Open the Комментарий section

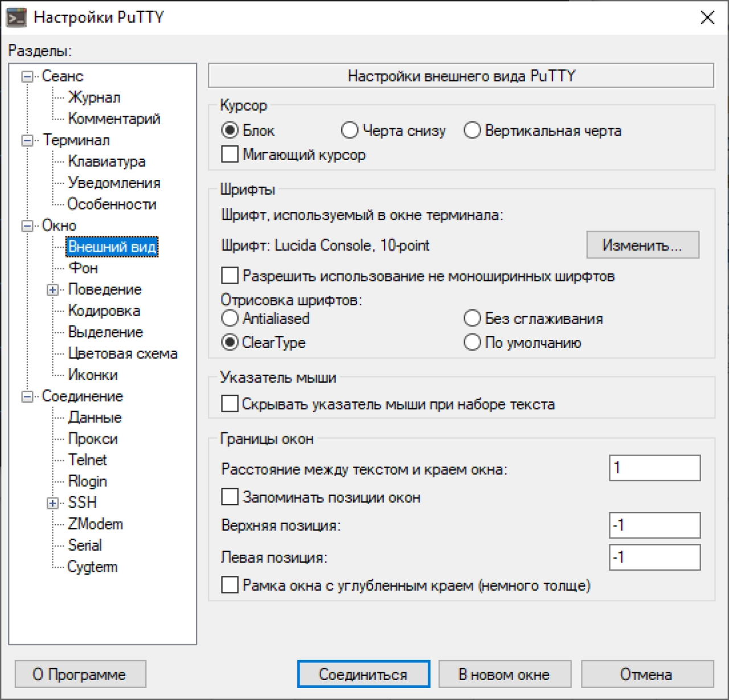pos(114,118)
